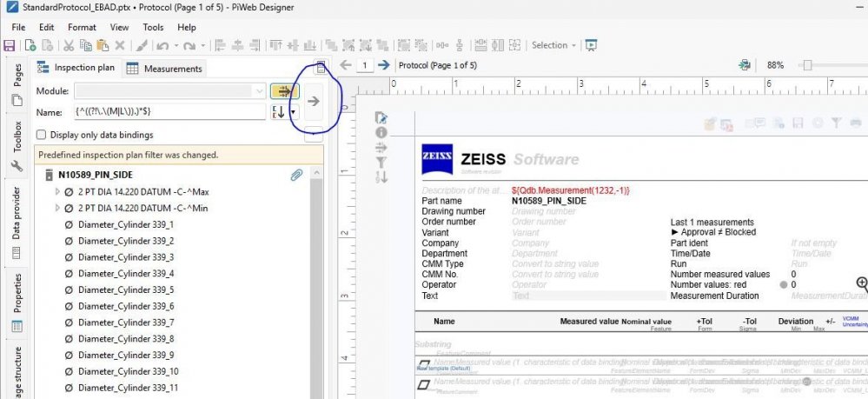Click the sort order icon next to Name field

point(280,112)
